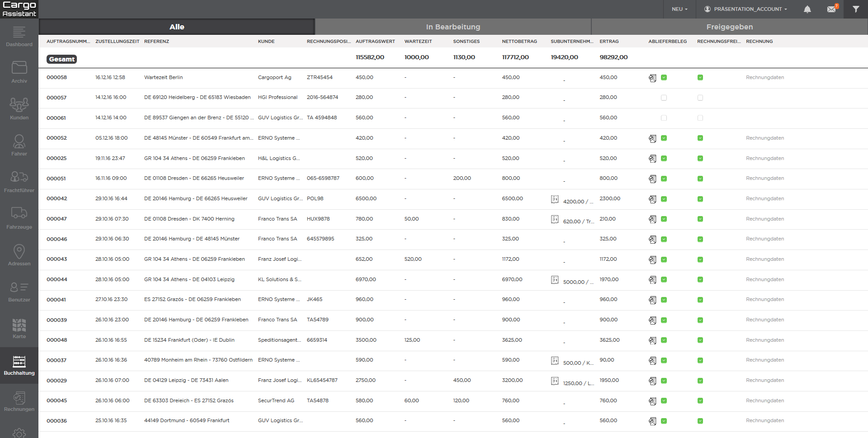The width and height of the screenshot is (868, 438).
Task: Open the NEU dropdown menu
Action: point(679,9)
